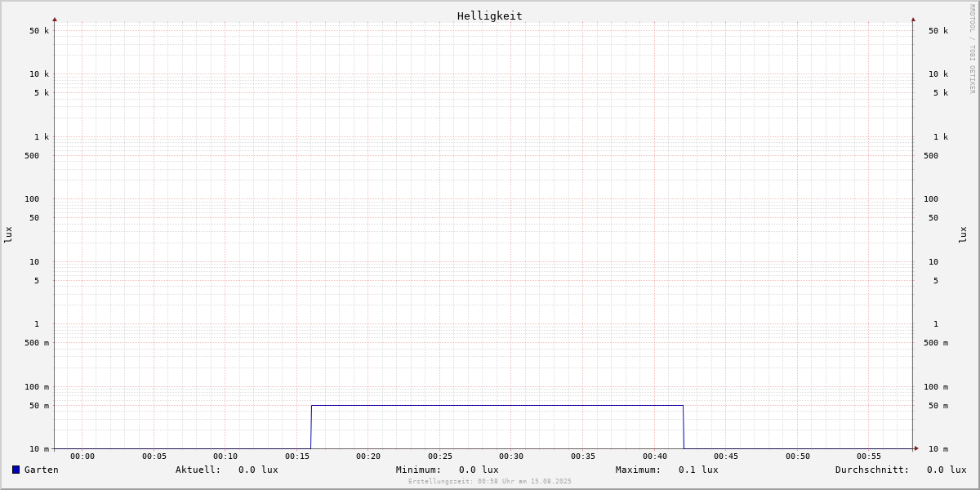
Task: Select "50 k" on the right axis
Action: click(x=938, y=31)
